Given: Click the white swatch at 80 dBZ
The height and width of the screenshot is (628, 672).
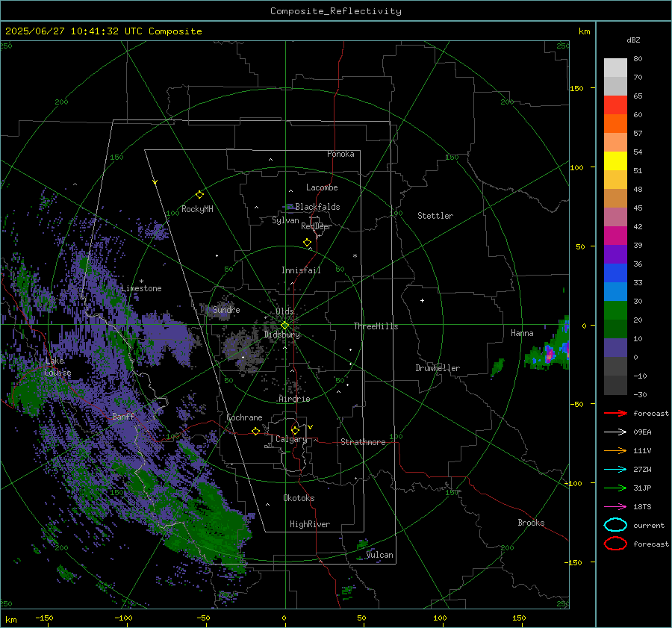Looking at the screenshot, I should coord(615,67).
